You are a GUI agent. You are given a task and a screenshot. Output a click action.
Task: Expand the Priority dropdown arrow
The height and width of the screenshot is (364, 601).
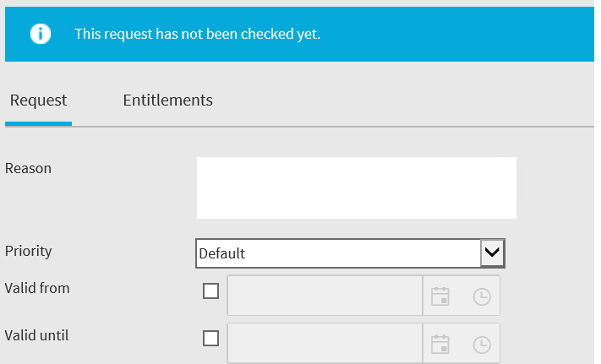pyautogui.click(x=492, y=253)
